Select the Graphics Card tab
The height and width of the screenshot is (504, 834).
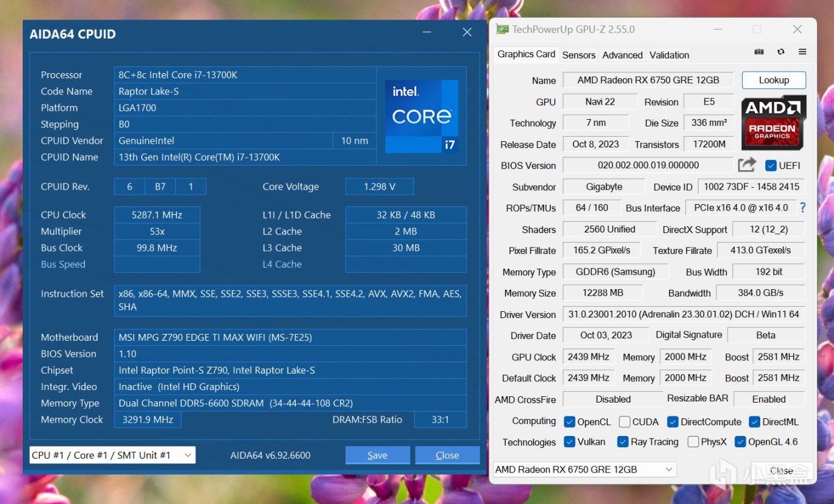(x=526, y=54)
